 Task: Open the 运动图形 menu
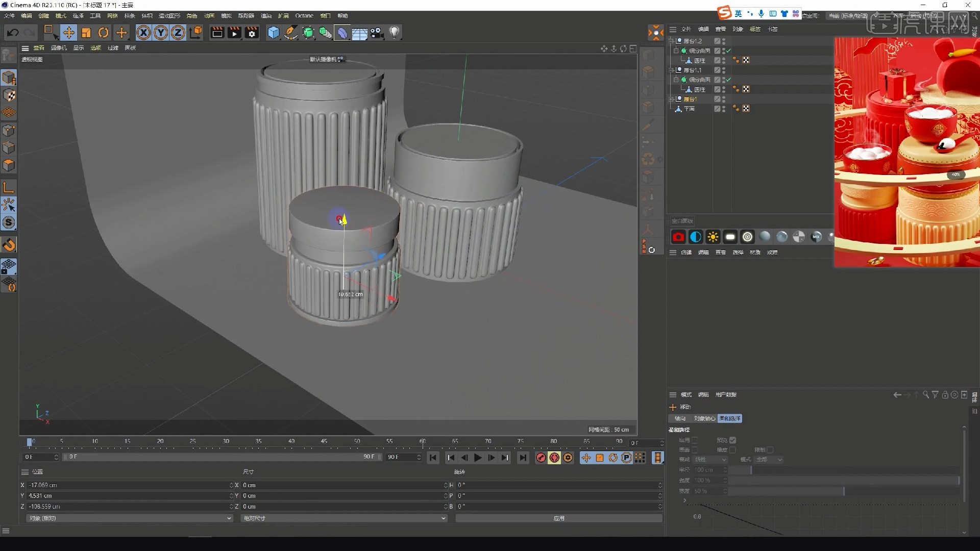pyautogui.click(x=169, y=16)
